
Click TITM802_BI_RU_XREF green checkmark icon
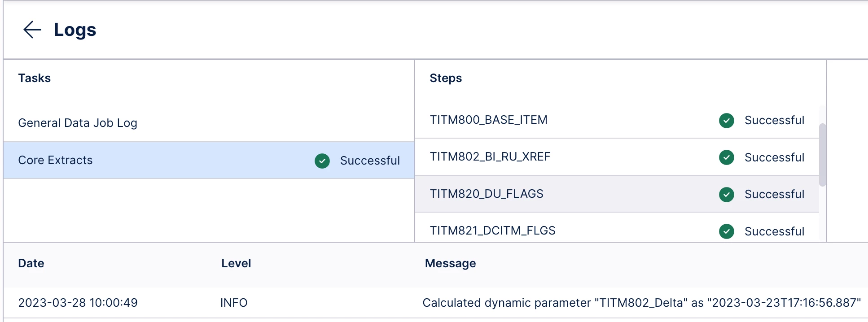(x=726, y=157)
